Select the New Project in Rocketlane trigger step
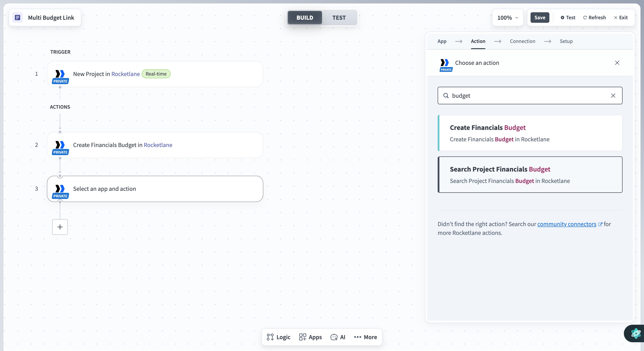The image size is (644, 351). (x=155, y=74)
